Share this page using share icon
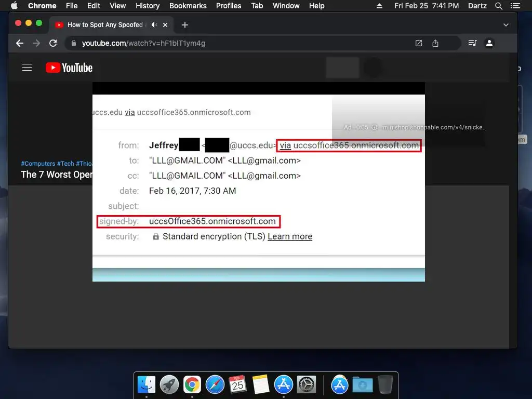This screenshot has width=532, height=399. 435,43
